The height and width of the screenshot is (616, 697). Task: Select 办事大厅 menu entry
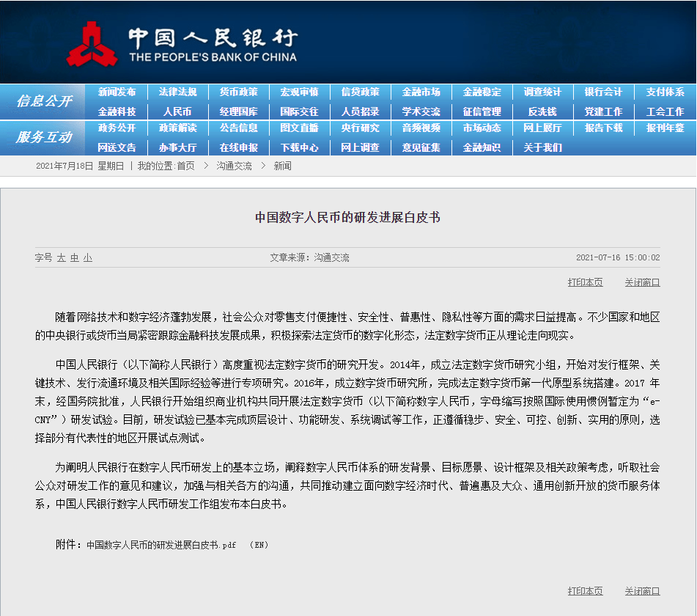coord(177,147)
